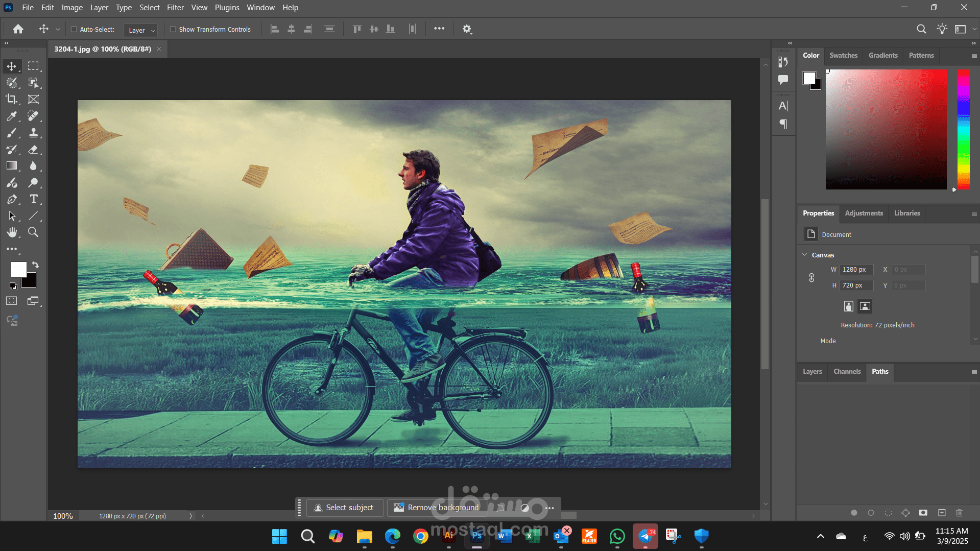Close the 3204-1.jpg document tab
This screenshot has height=551, width=980.
159,49
